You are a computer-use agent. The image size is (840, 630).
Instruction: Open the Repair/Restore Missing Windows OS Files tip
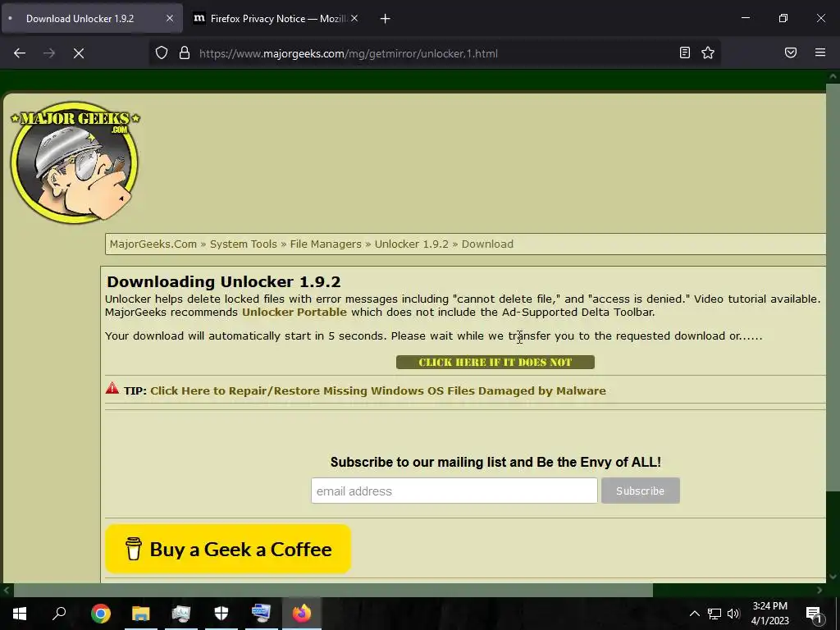[x=378, y=390]
